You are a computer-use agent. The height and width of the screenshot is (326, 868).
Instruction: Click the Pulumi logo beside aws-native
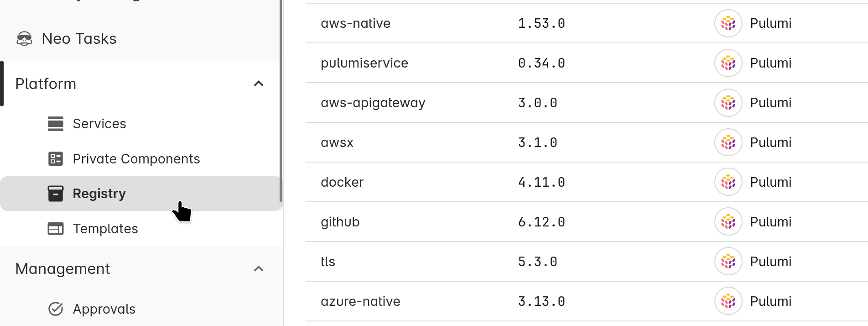[728, 23]
